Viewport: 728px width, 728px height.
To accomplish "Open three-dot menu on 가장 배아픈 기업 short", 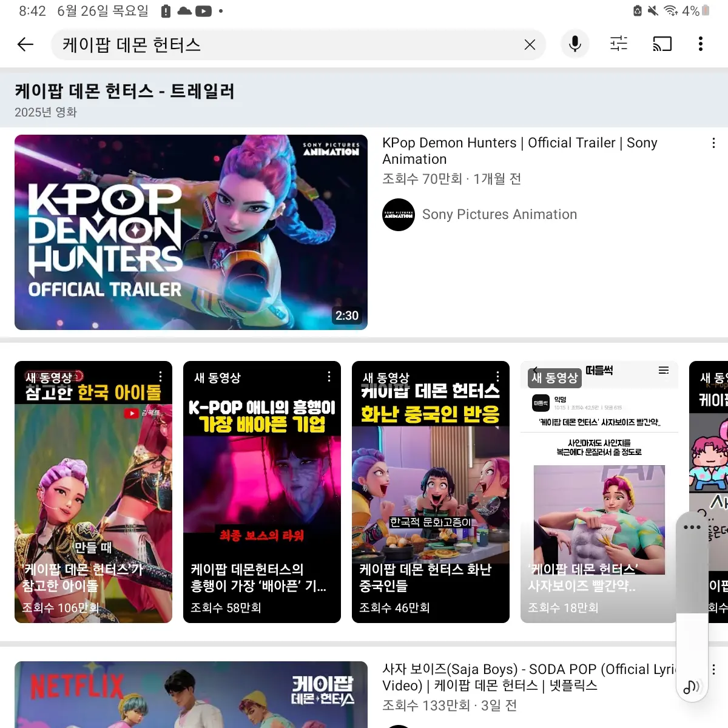I will 329,376.
